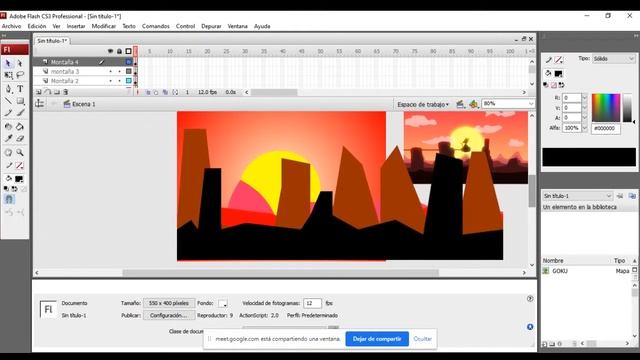The image size is (640, 360).
Task: Click Dejar de compartir button
Action: pyautogui.click(x=377, y=339)
